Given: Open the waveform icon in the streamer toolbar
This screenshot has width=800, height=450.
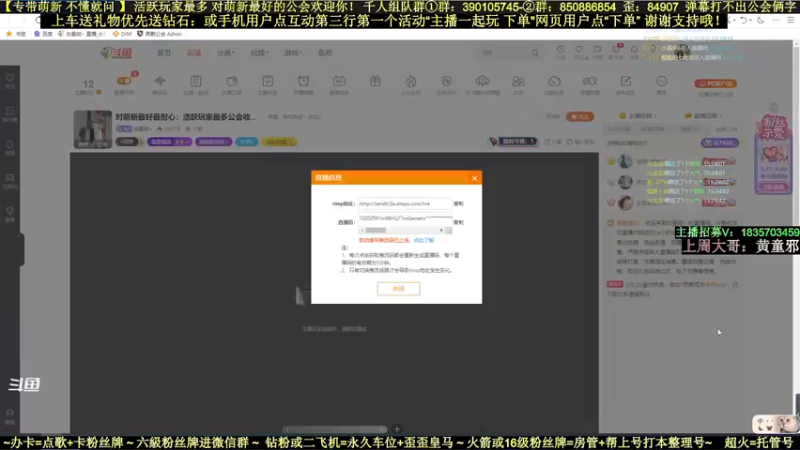Looking at the screenshot, I should pyautogui.click(x=160, y=81).
